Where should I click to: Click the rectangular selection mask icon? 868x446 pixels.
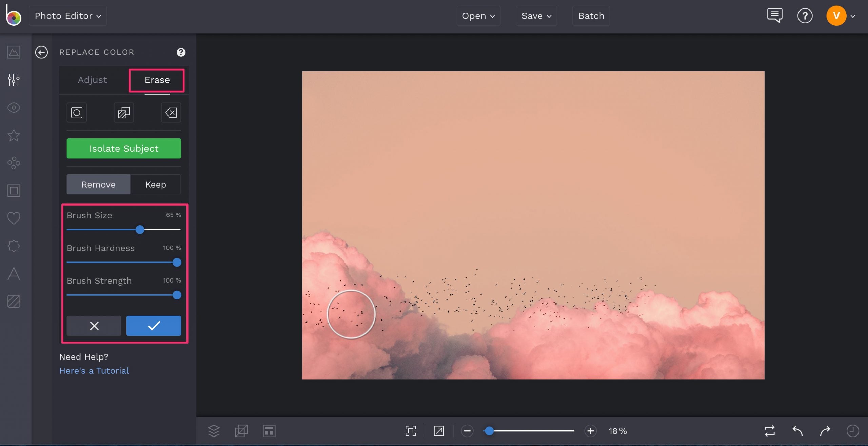[x=123, y=112]
